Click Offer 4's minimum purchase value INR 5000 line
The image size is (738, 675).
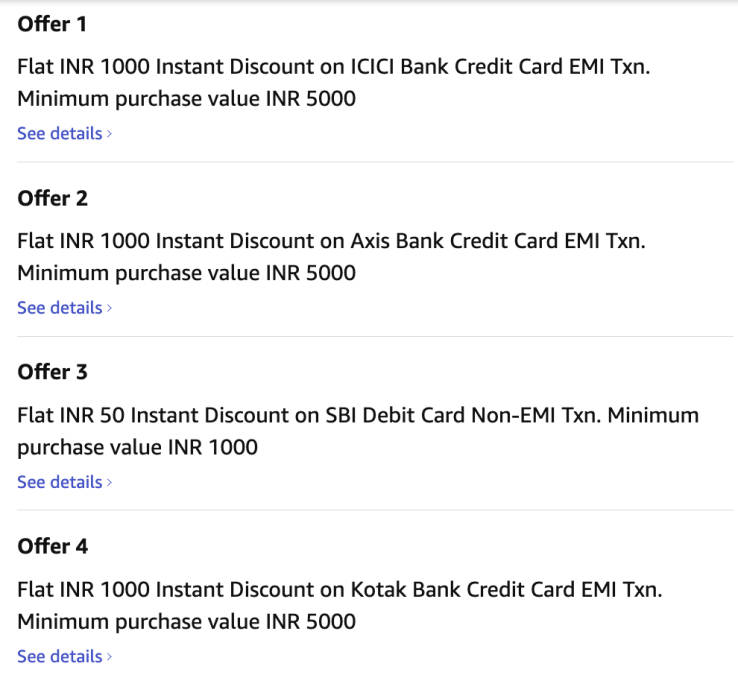tap(186, 622)
